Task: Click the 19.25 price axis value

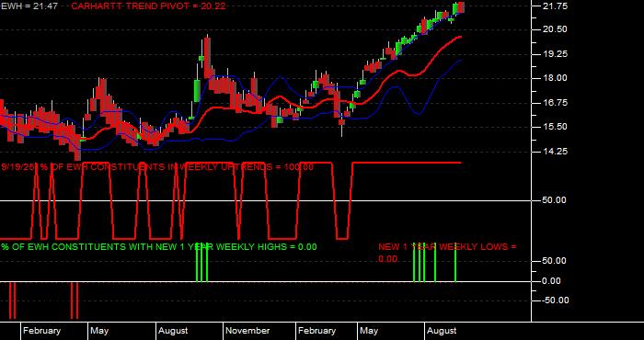Action: 556,54
